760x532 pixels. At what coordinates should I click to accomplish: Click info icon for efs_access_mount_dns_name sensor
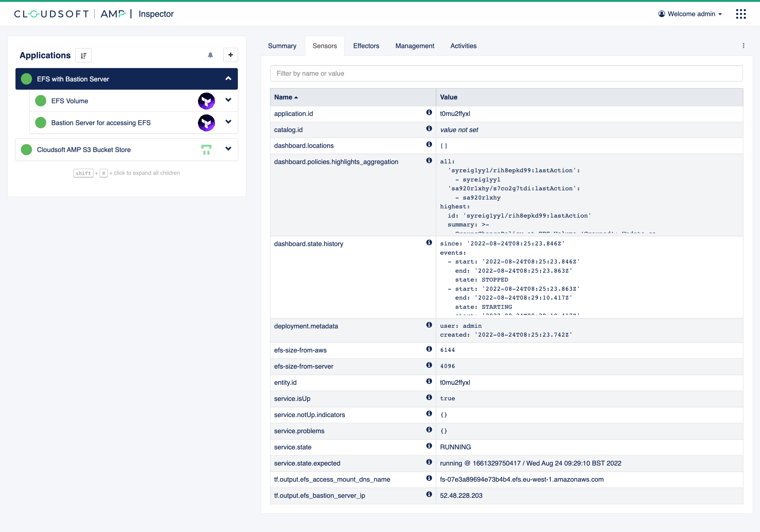tap(429, 478)
